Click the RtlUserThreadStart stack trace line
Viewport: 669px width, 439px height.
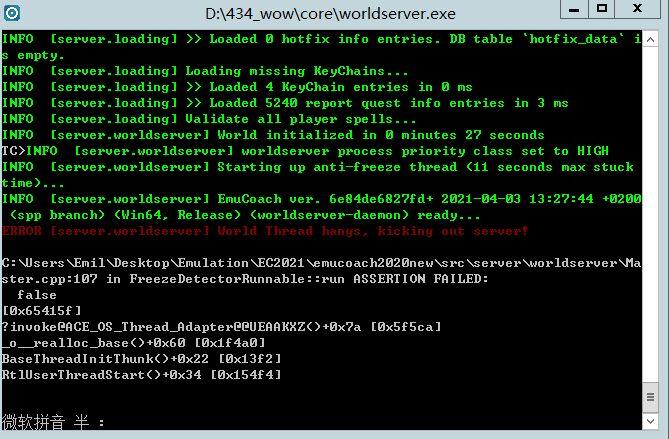(141, 375)
